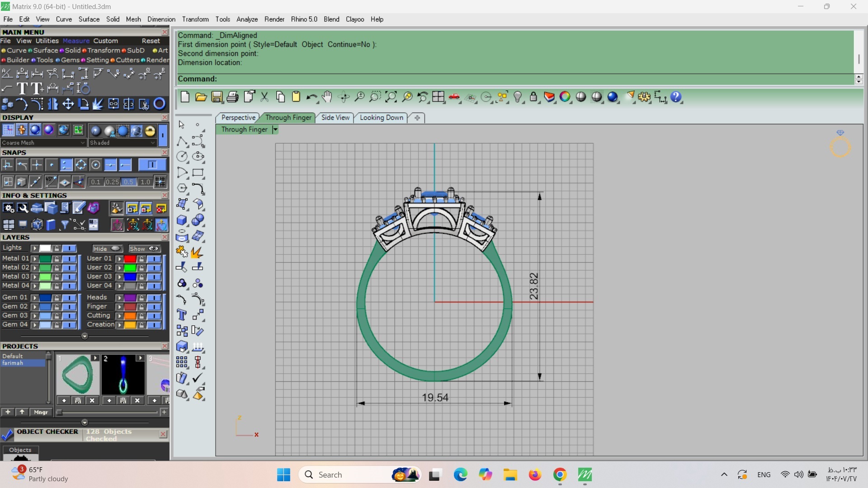Click the Four Viewports layout icon
The height and width of the screenshot is (488, 868).
tap(438, 97)
